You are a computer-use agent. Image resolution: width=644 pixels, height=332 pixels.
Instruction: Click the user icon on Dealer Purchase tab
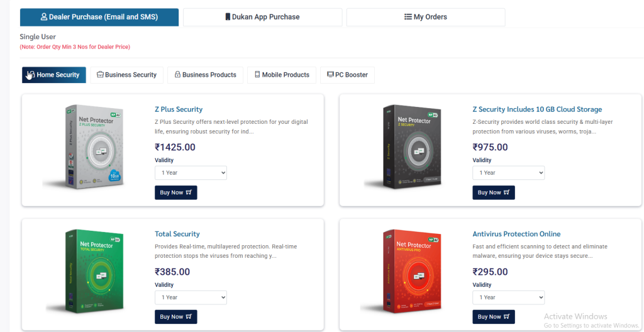(x=44, y=17)
